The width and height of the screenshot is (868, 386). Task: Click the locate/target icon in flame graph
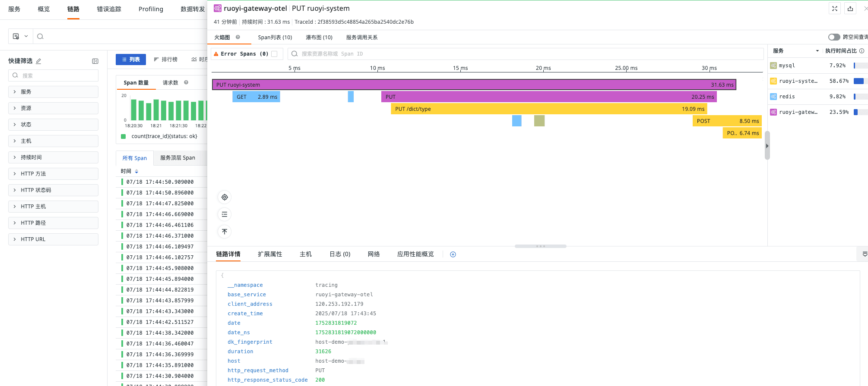[225, 197]
